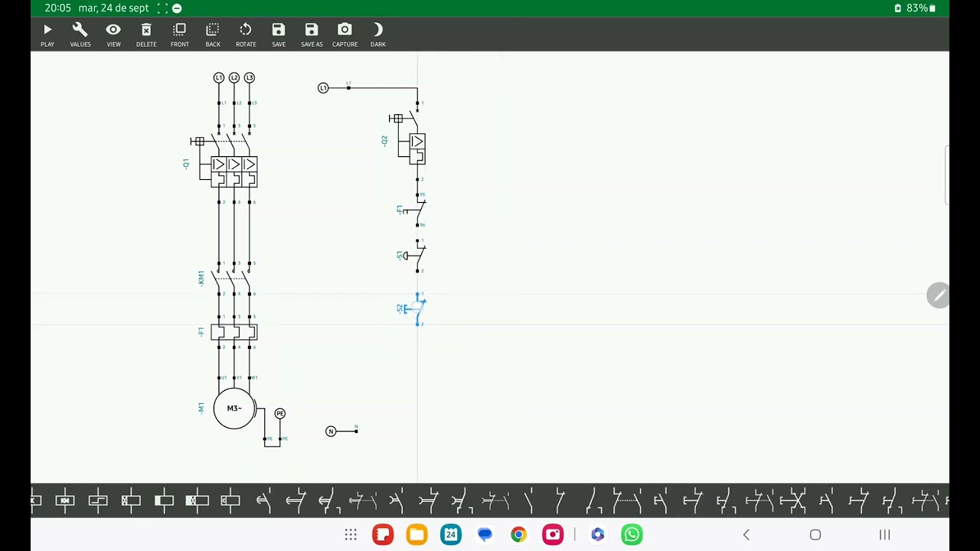Screen dimensions: 980x551
Task: Pick the plain normally closed contact
Action: [561, 501]
